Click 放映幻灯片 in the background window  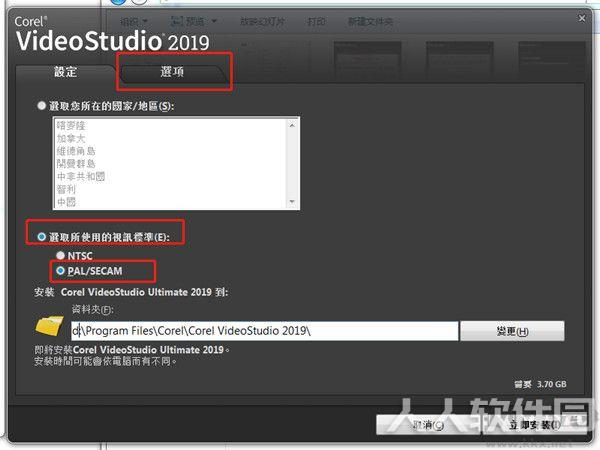tap(262, 21)
